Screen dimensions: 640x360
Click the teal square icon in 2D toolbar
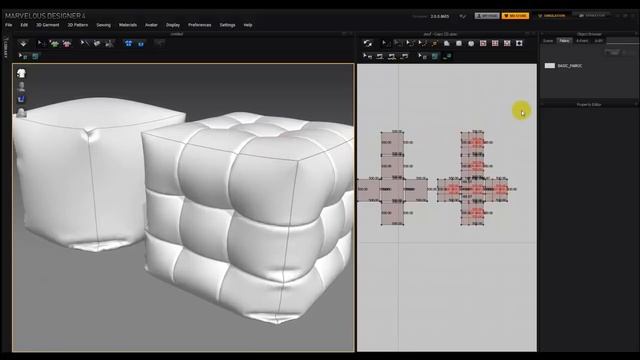(435, 56)
